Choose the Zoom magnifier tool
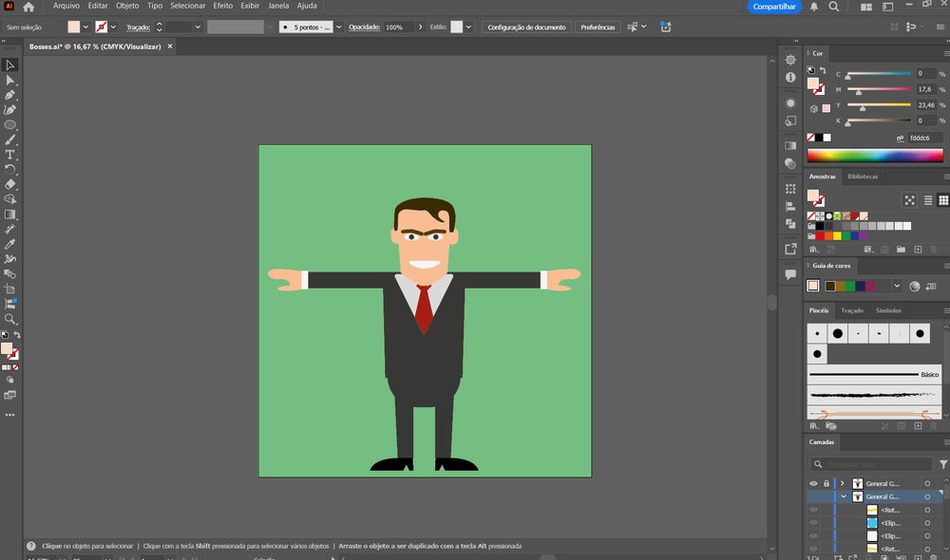Viewport: 950px width, 560px height. click(x=10, y=319)
